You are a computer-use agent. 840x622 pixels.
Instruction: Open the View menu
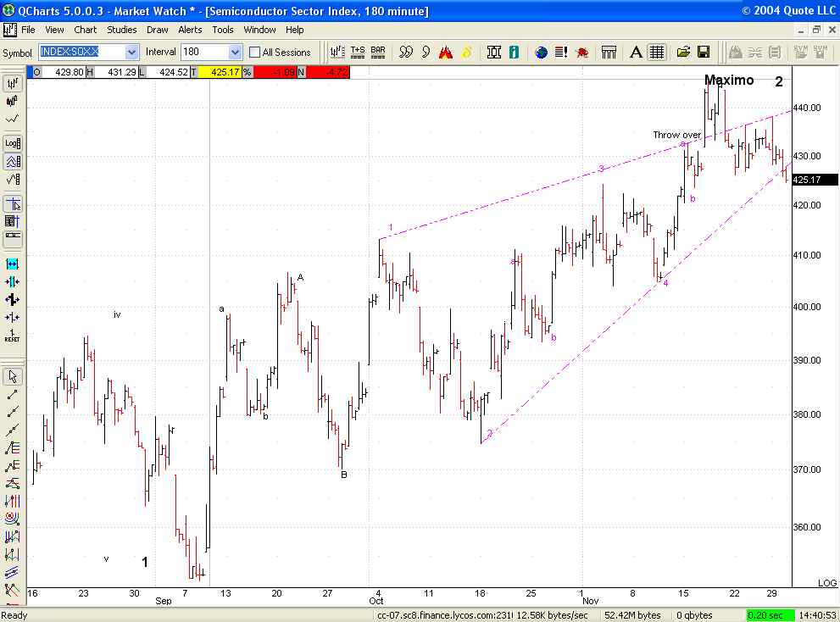(x=54, y=30)
